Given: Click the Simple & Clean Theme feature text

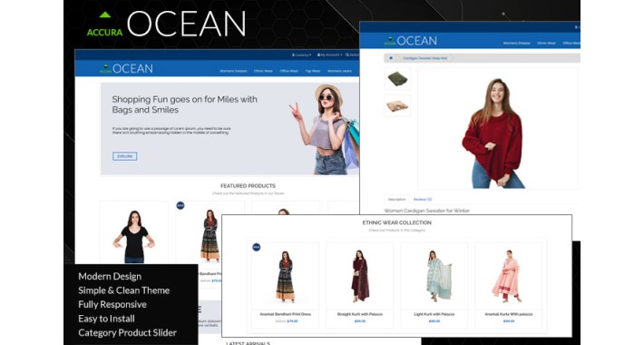Looking at the screenshot, I should point(123,291).
